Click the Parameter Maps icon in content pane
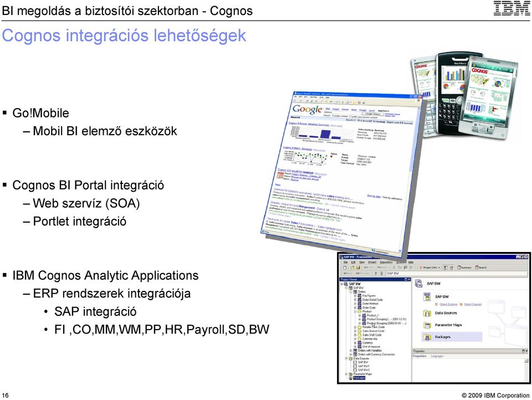 (x=427, y=325)
